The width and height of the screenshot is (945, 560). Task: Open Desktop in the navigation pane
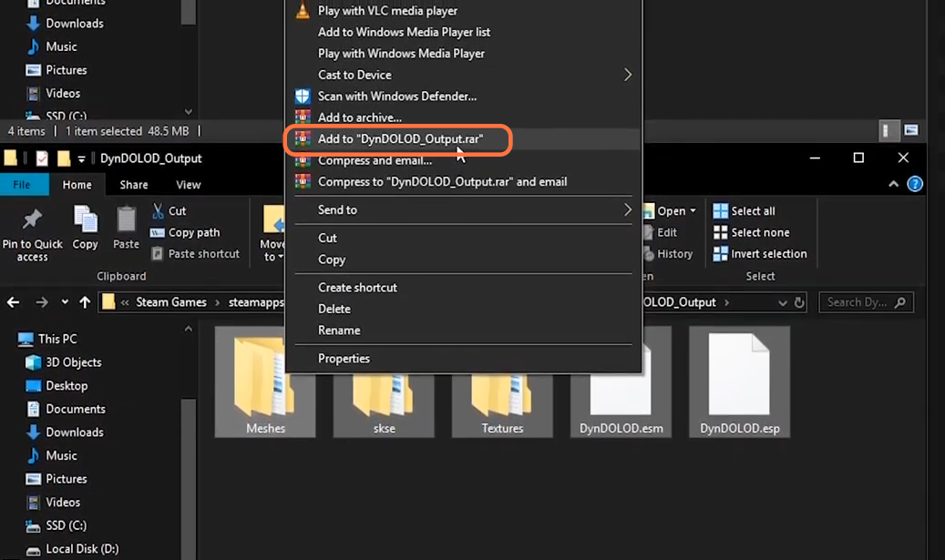tap(57, 386)
